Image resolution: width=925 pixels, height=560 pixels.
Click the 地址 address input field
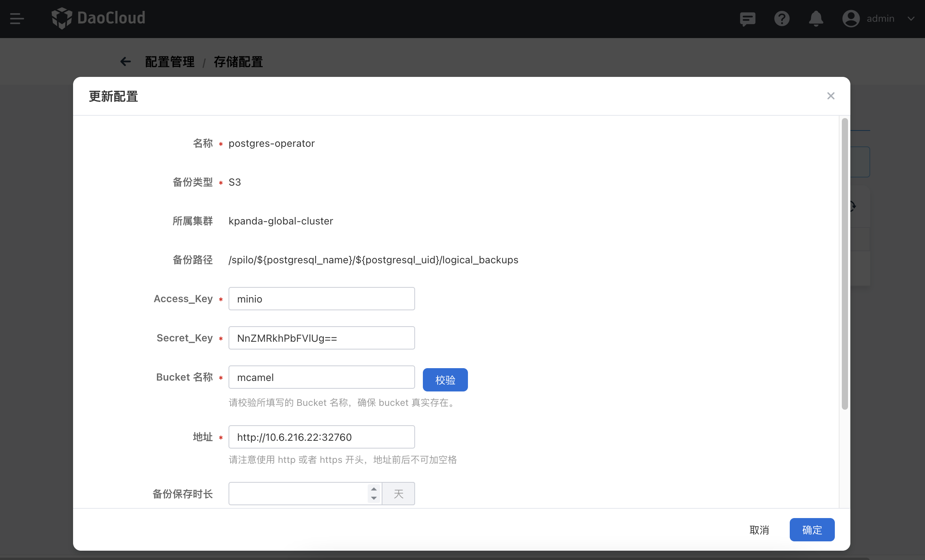[321, 437]
